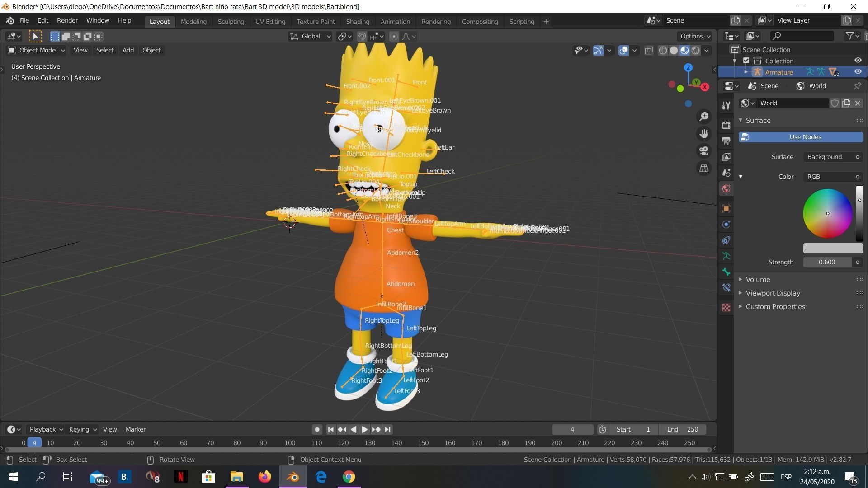Click the pan view hand gizmo
868x488 pixels.
pyautogui.click(x=704, y=134)
